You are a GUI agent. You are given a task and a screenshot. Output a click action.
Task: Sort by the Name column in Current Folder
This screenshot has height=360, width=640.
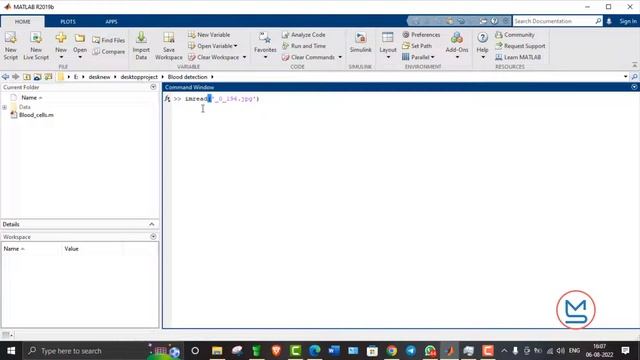pos(31,98)
